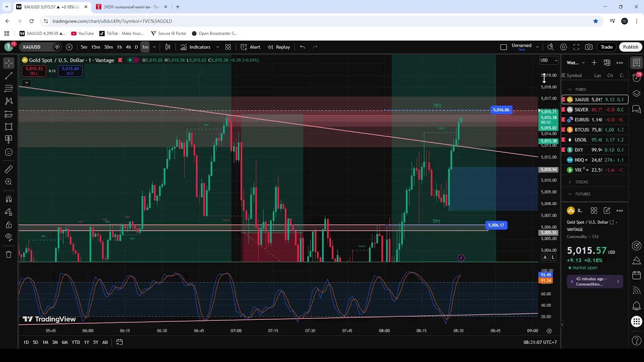Click the trash remove objects icon
The width and height of the screenshot is (644, 362).
tap(9, 254)
